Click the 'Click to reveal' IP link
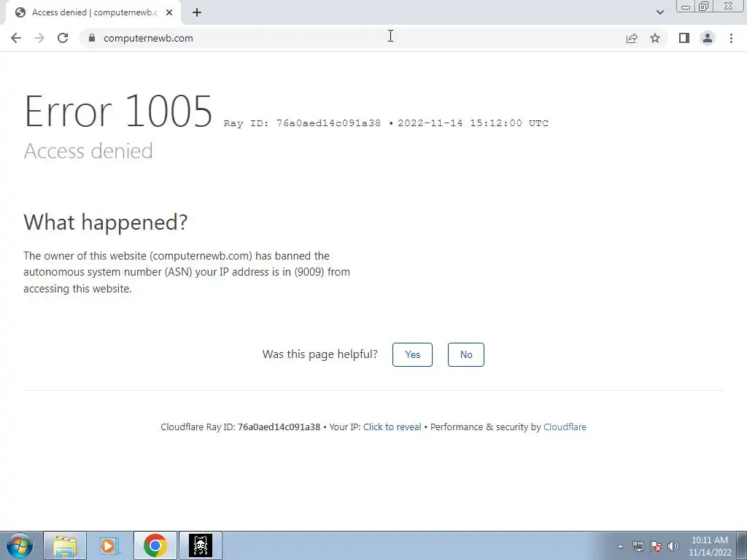 pyautogui.click(x=392, y=427)
